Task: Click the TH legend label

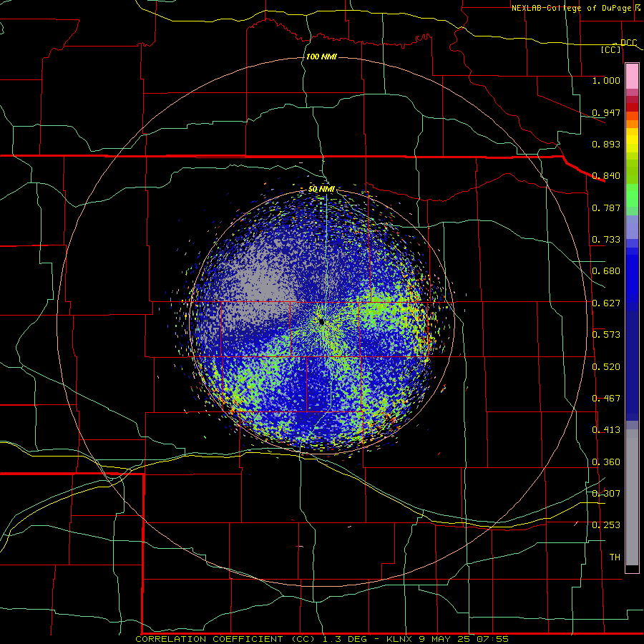Action: pyautogui.click(x=615, y=557)
